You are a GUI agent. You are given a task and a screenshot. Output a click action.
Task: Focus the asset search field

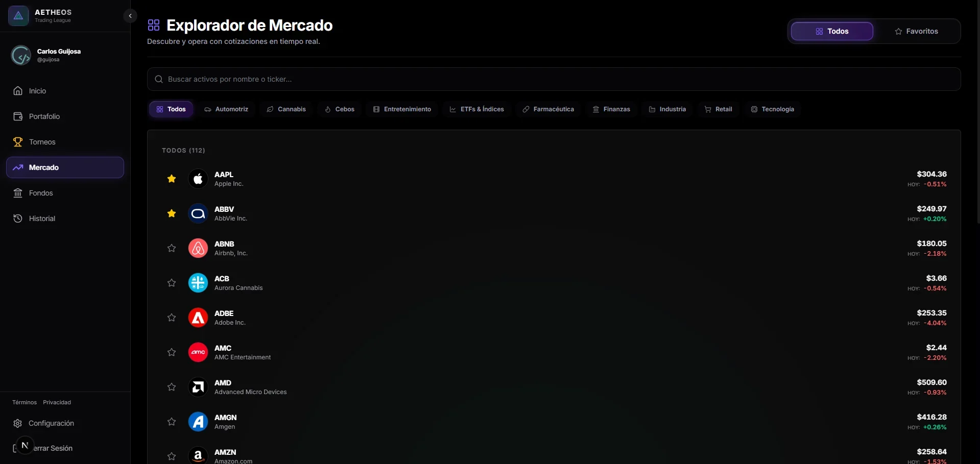[554, 79]
